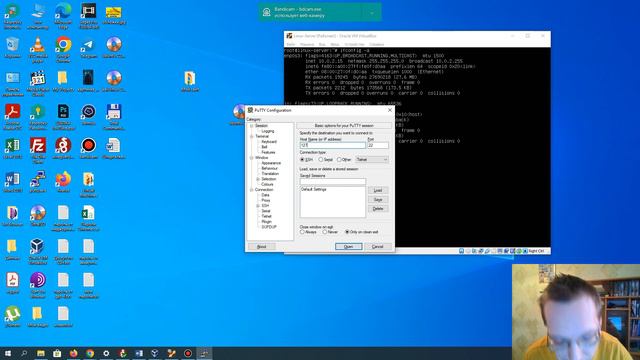Select Colours category in PuTTY tree
The width and height of the screenshot is (640, 360).
(x=267, y=184)
